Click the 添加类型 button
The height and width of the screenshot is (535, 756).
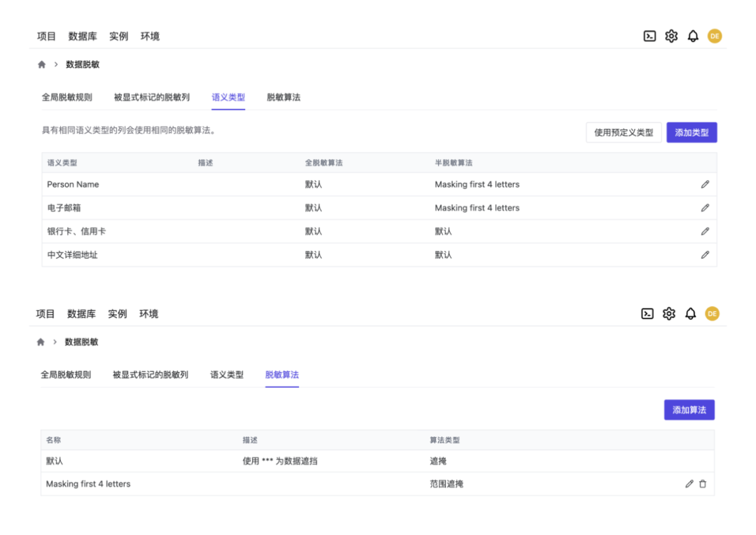(x=692, y=132)
